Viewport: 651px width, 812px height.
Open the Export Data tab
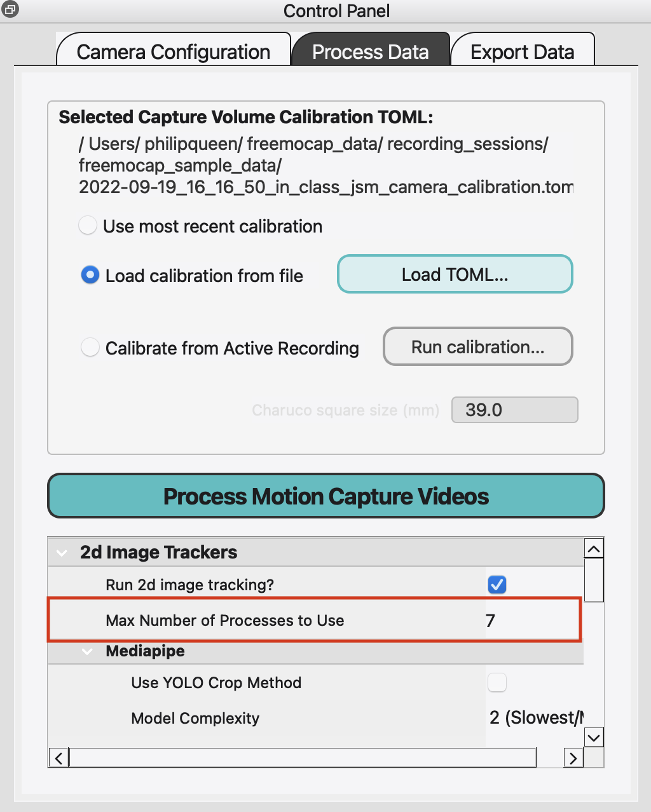(522, 51)
